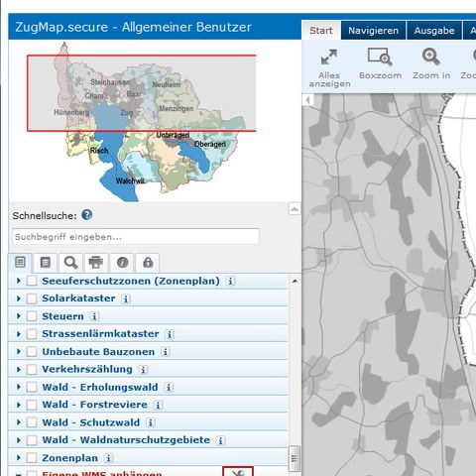476x476 pixels.
Task: Show info for Unbebaute Bauzonen
Action: coord(166,352)
